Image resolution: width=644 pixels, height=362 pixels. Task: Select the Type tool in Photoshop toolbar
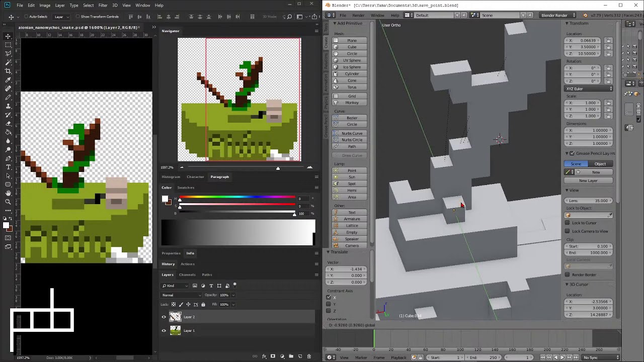(x=8, y=167)
